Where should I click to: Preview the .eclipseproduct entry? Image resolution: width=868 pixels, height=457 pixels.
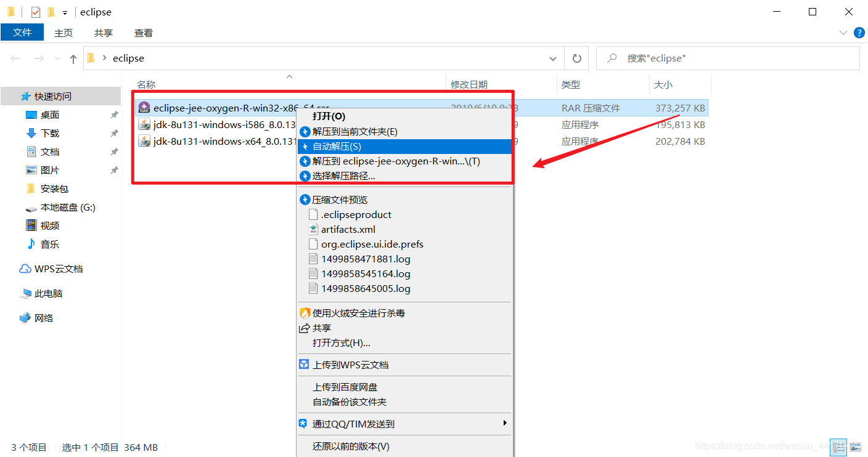pyautogui.click(x=404, y=214)
